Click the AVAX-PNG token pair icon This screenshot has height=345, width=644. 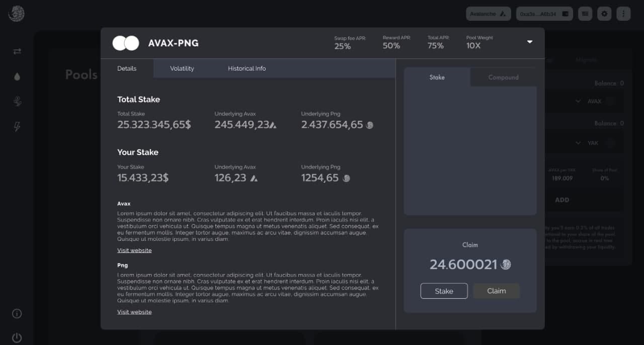[x=126, y=43]
